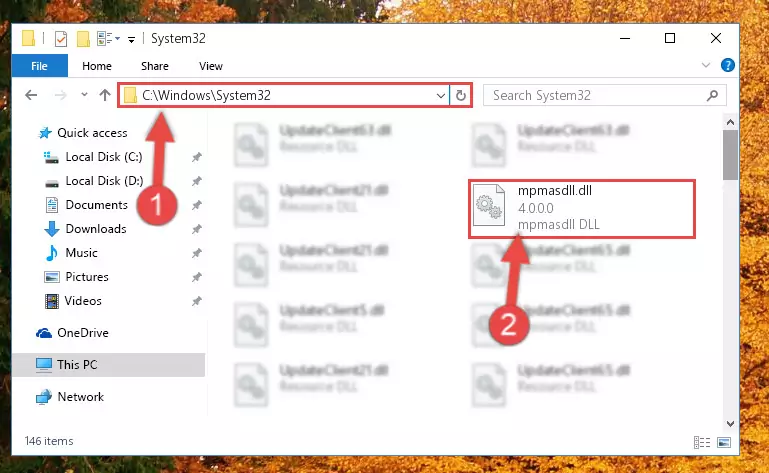Viewport: 769px width, 473px height.
Task: Click the pin icon beside Videos
Action: [197, 301]
